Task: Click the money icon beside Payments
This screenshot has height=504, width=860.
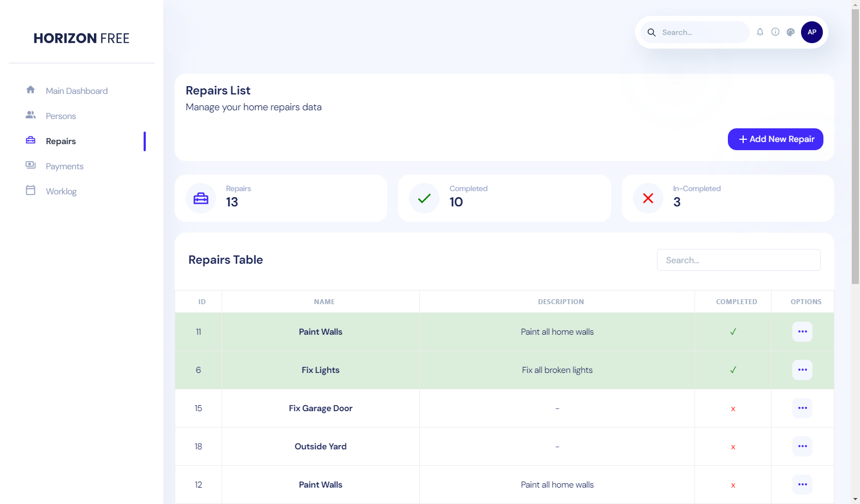Action: 31,165
